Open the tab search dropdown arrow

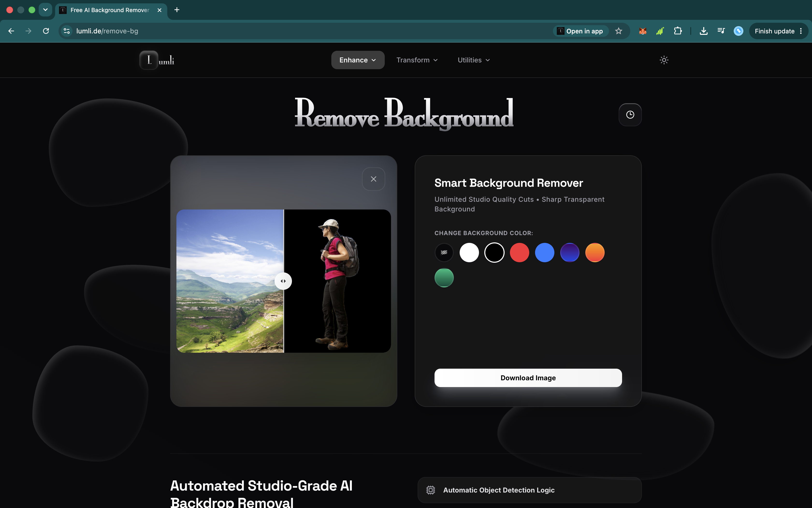45,10
